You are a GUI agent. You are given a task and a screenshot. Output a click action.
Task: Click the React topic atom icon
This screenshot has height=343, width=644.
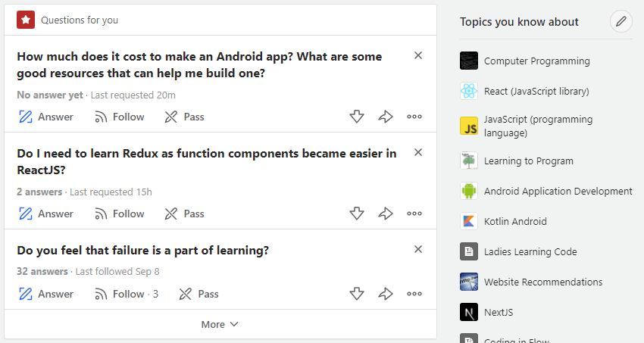coord(469,91)
